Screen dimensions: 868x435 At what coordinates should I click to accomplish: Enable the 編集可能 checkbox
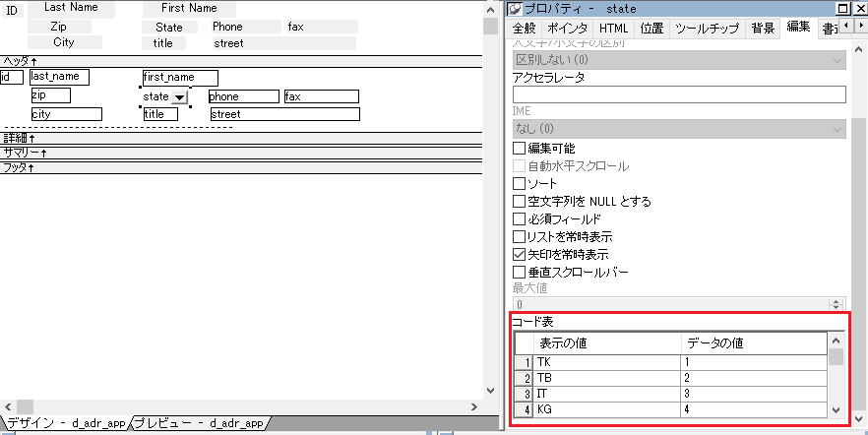point(520,149)
